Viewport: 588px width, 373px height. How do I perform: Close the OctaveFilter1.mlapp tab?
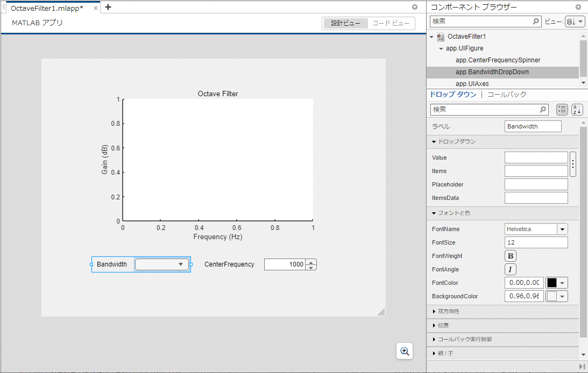(x=96, y=8)
